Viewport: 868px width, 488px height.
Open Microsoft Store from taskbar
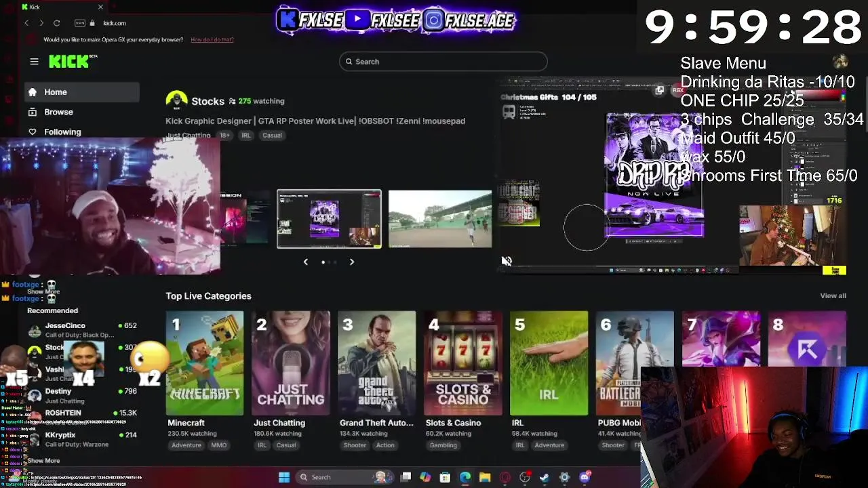[445, 477]
